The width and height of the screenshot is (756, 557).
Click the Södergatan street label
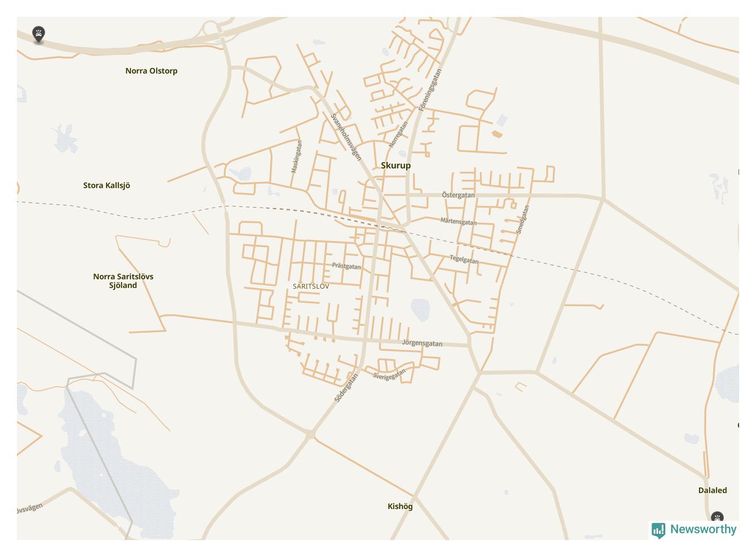click(x=346, y=388)
